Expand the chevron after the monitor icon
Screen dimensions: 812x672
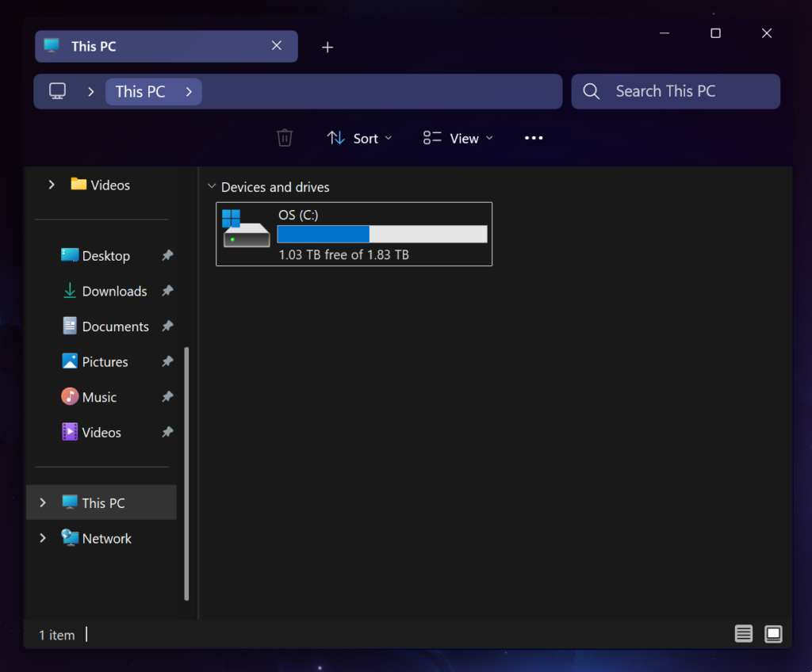tap(91, 92)
